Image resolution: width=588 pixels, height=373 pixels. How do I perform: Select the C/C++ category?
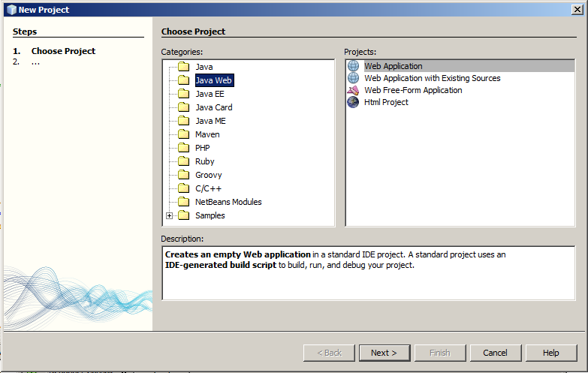pyautogui.click(x=208, y=188)
